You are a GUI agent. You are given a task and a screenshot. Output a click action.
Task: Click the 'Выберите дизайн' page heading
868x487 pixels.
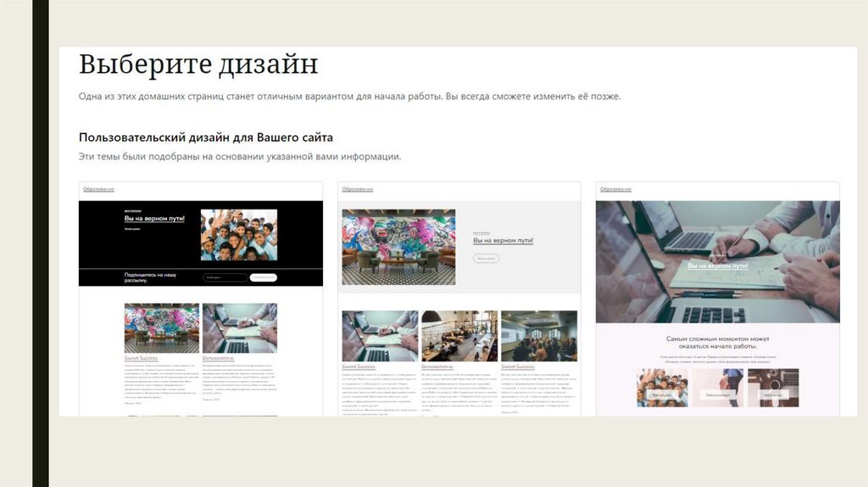pos(198,64)
